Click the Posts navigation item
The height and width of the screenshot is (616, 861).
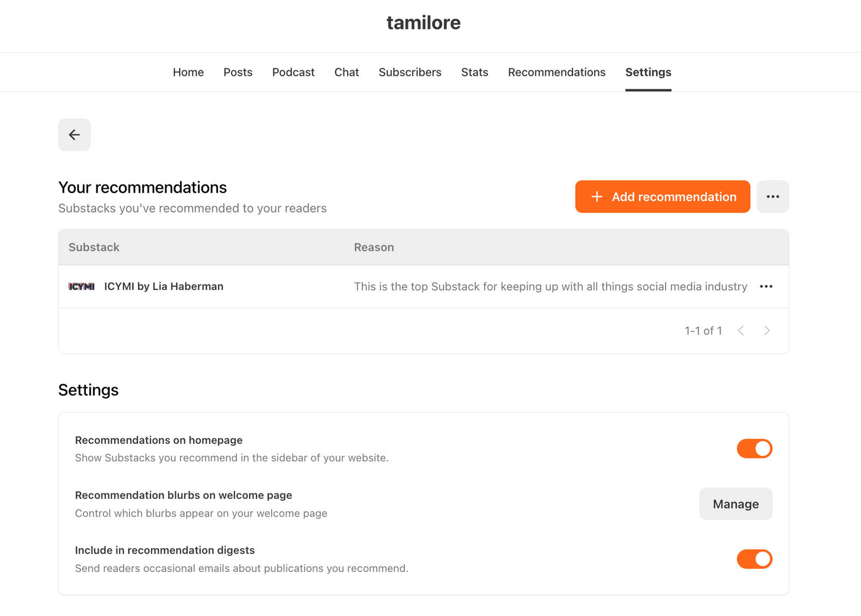[238, 72]
